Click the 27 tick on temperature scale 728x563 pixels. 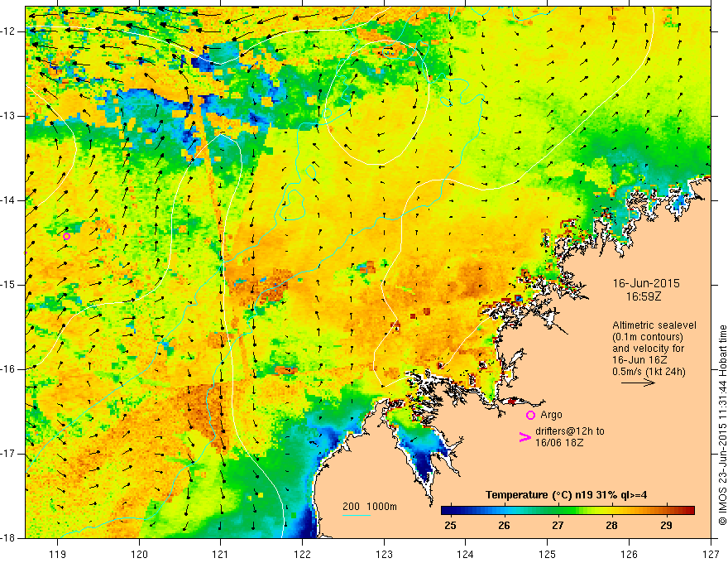coord(558,526)
